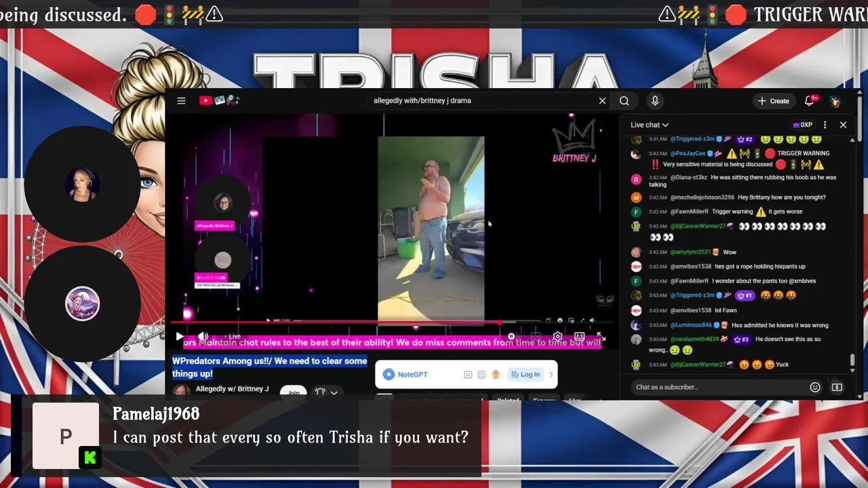Image resolution: width=868 pixels, height=488 pixels.
Task: Toggle subtitles in the main player
Action: (535, 336)
